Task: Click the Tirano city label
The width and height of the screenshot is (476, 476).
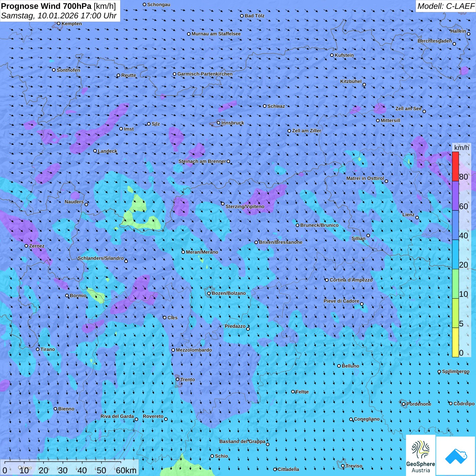Action: click(48, 349)
